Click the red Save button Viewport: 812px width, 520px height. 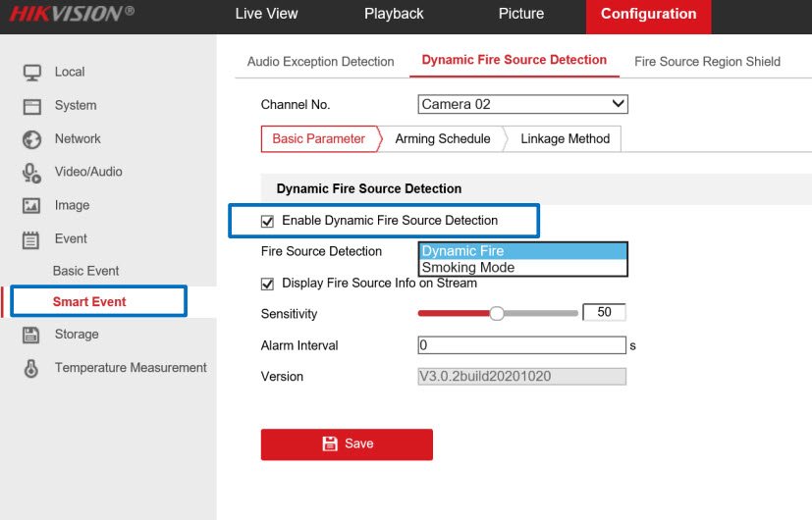pyautogui.click(x=347, y=444)
